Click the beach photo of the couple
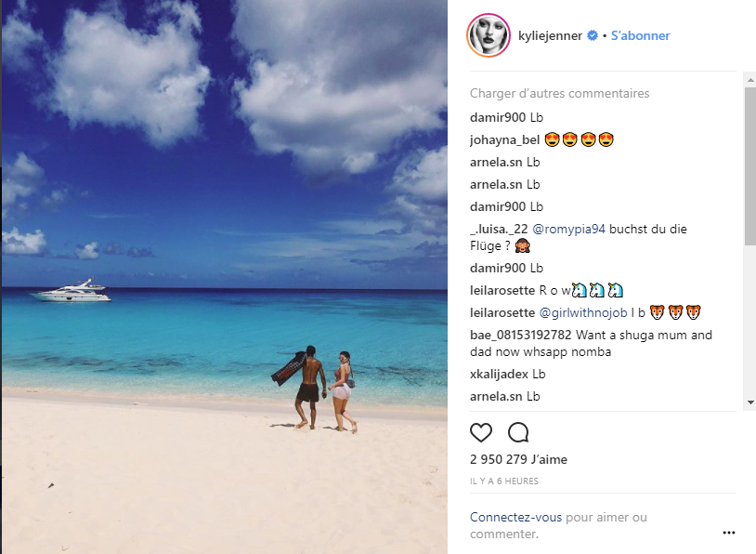Screen dimensions: 756x554 [224, 277]
